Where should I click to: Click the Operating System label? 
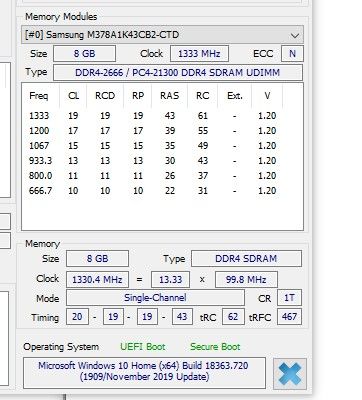tap(61, 347)
